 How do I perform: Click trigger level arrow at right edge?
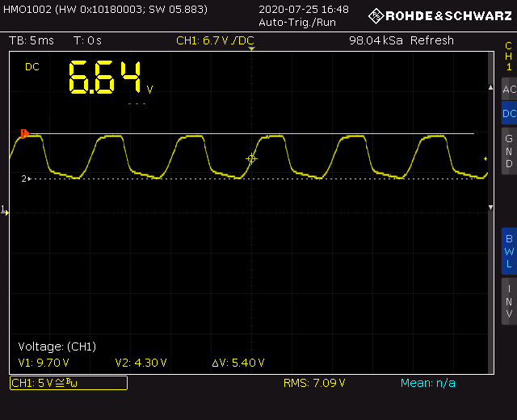click(x=485, y=159)
